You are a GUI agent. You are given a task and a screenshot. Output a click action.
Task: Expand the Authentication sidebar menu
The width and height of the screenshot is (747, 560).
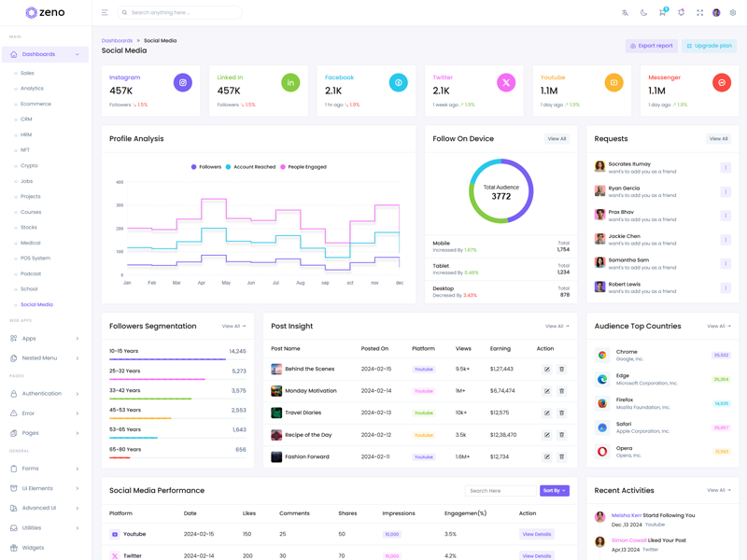click(x=45, y=394)
